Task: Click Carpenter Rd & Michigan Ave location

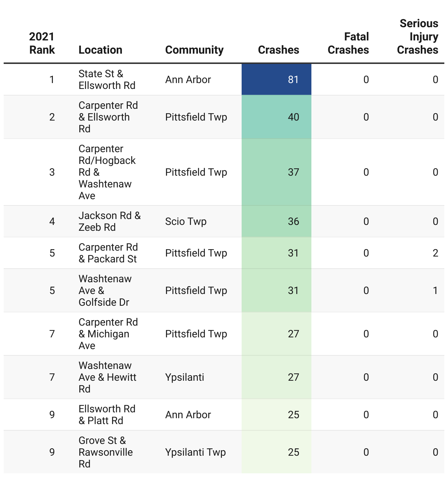Action: pyautogui.click(x=108, y=334)
